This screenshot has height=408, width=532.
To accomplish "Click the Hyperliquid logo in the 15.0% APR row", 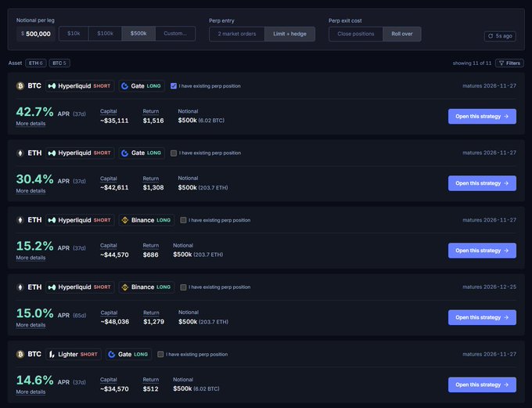I will (52, 287).
